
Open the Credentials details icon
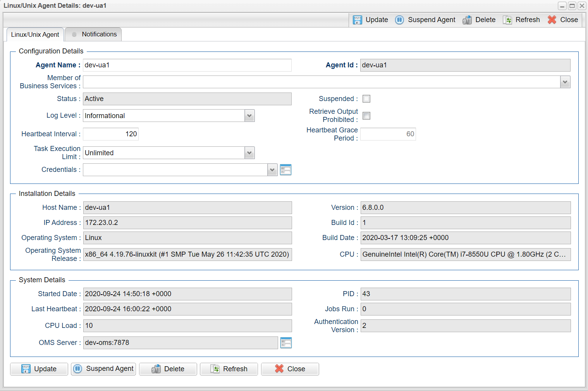(285, 170)
